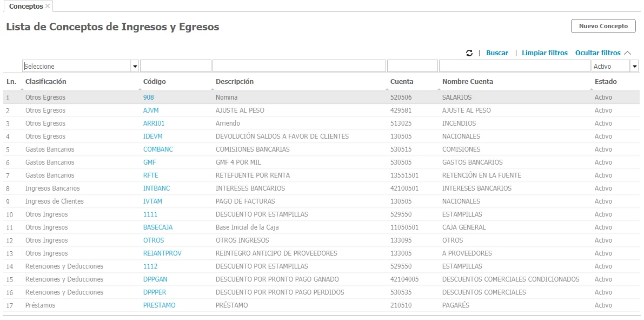The height and width of the screenshot is (320, 644).
Task: Open the REIANTPROV concept link
Action: pyautogui.click(x=162, y=253)
